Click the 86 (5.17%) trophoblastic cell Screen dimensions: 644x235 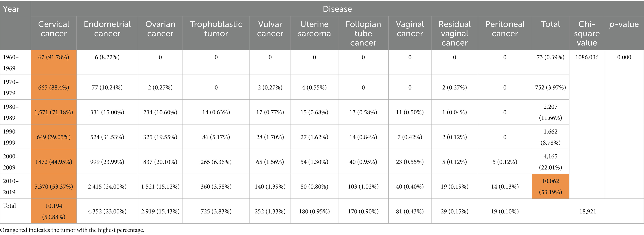pyautogui.click(x=216, y=137)
